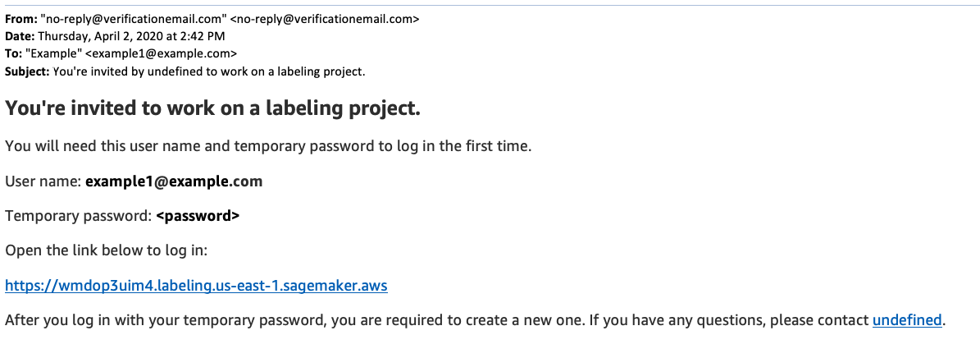Open the sagemaker.aws labeling portal link
Screen dimensions: 980x358
click(196, 286)
